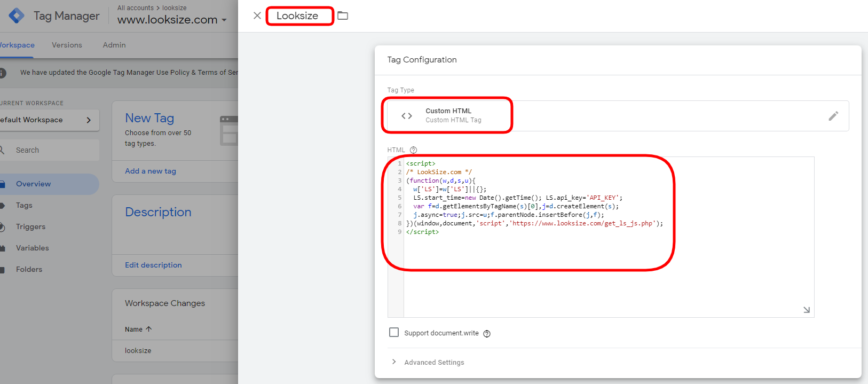Click the Tags sidebar icon
Image resolution: width=868 pixels, height=384 pixels.
[x=2, y=206]
